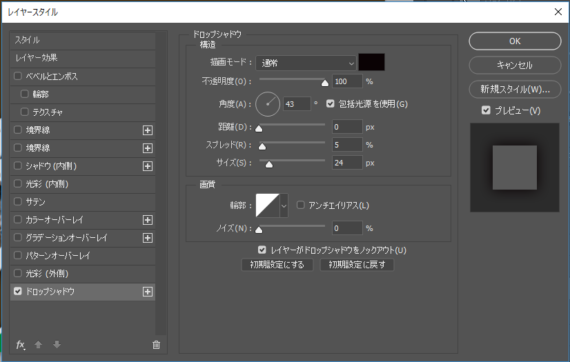570x362 pixels.
Task: Open the fx effects menu icon
Action: [x=20, y=345]
